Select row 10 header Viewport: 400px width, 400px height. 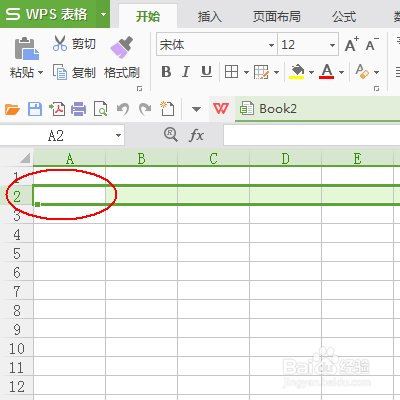(17, 349)
